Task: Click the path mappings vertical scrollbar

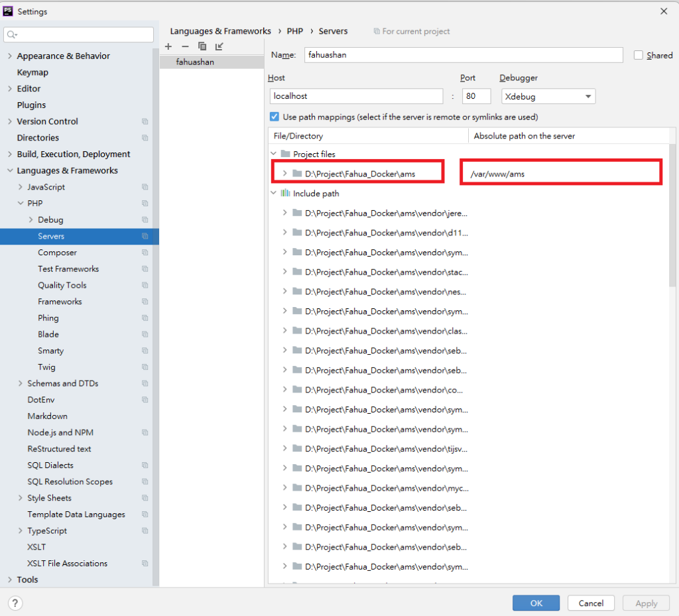Action: pos(672,219)
